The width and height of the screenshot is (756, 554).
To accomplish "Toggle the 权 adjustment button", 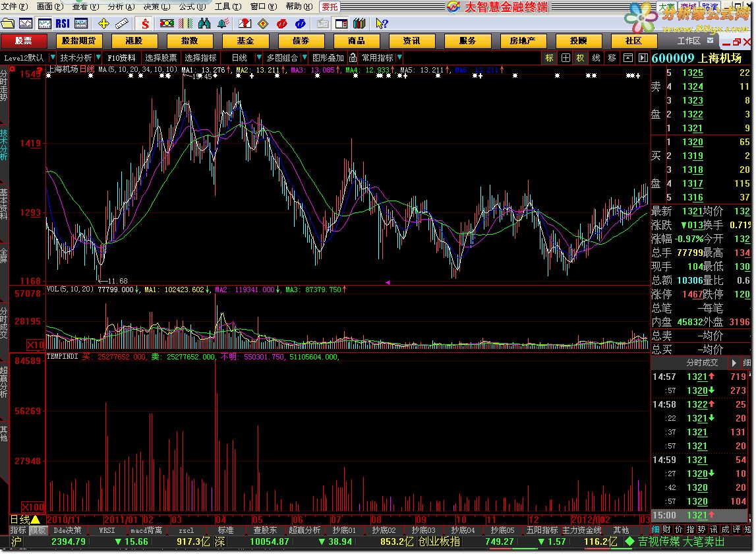I will pos(581,58).
